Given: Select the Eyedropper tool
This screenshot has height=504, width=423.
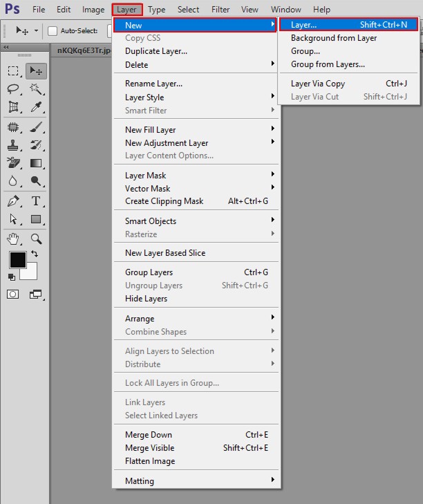Looking at the screenshot, I should [36, 107].
